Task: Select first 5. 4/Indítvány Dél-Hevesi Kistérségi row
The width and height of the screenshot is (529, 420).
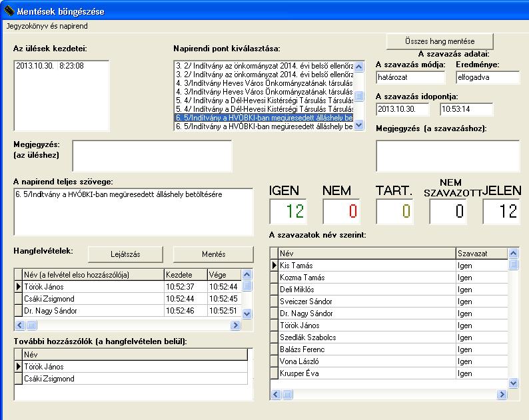Action: 264,100
